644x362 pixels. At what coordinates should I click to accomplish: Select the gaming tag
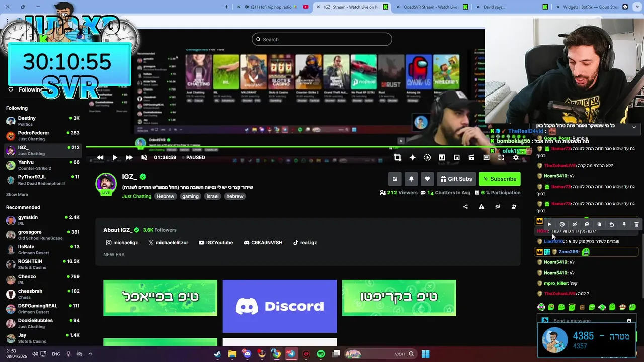coord(190,196)
